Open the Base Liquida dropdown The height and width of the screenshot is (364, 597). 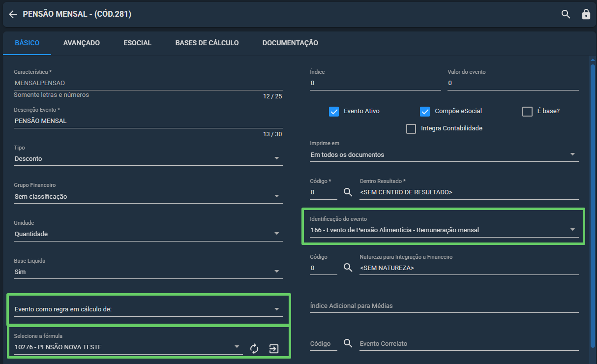148,272
